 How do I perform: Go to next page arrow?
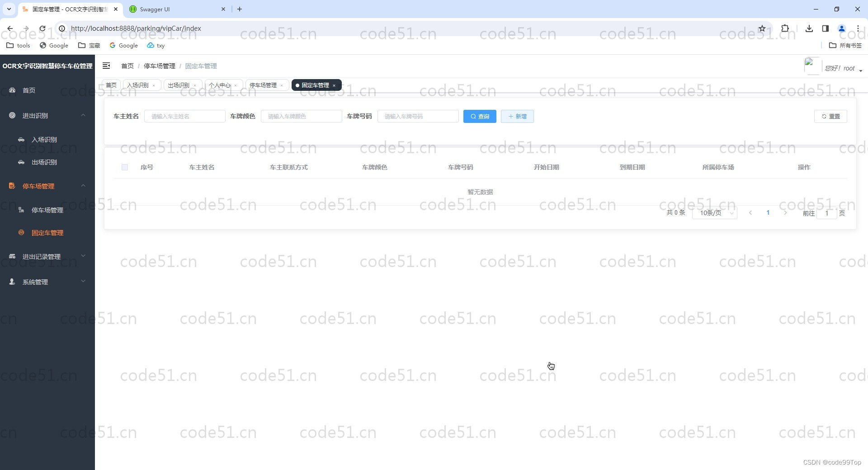tap(785, 213)
